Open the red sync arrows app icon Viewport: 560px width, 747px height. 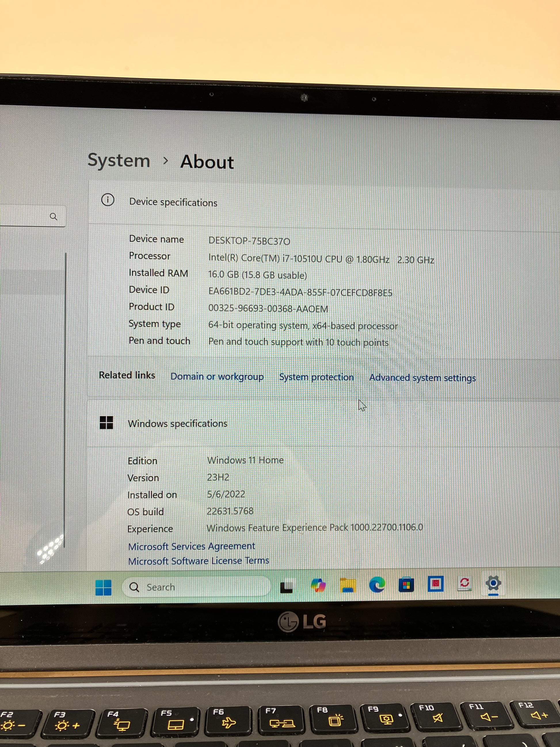(x=464, y=583)
